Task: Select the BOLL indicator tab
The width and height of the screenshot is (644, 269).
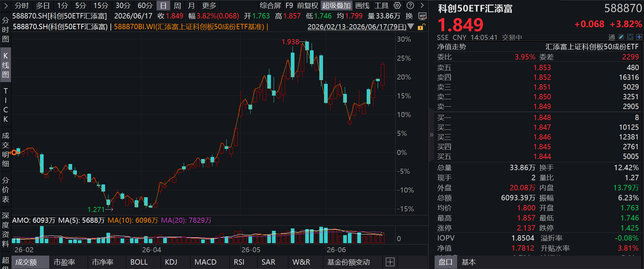Action: pos(139,262)
